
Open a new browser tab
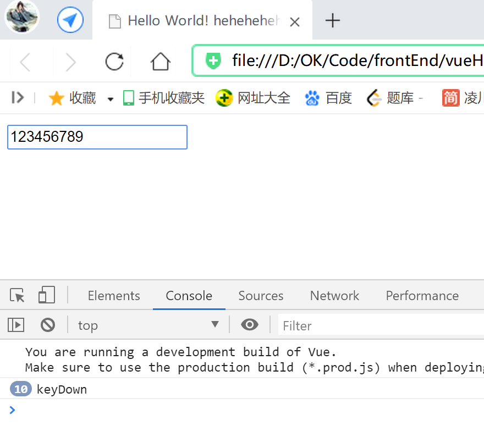pos(332,21)
